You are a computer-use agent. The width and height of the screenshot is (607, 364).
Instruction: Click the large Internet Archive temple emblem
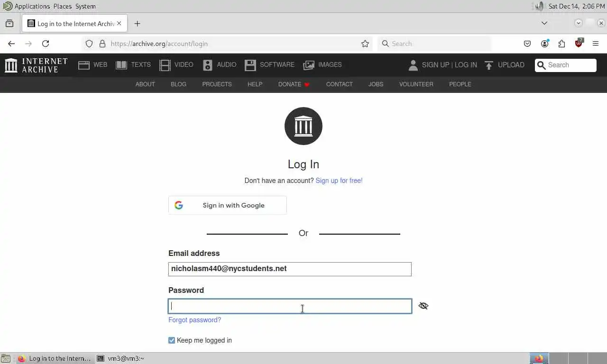[x=303, y=126]
